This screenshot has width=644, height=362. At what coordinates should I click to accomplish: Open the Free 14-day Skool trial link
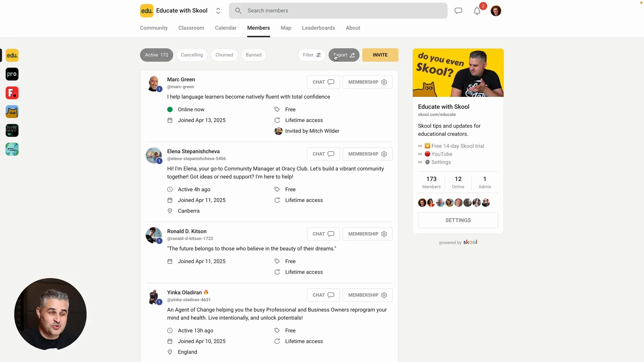(458, 146)
